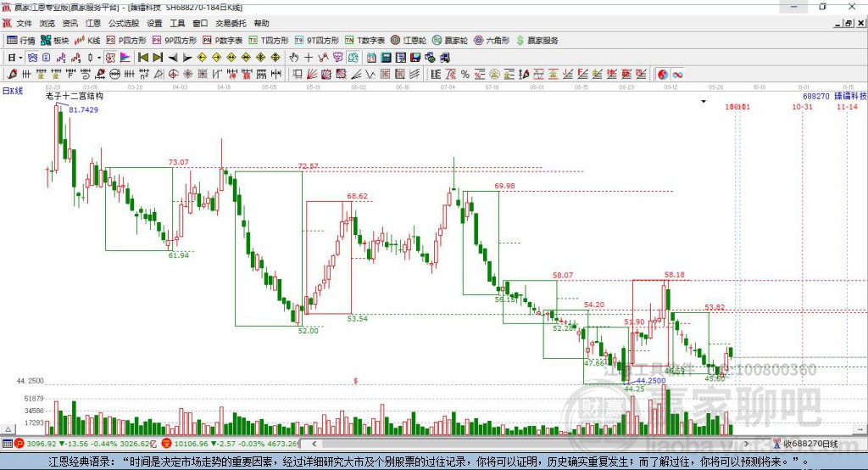Open the 江恩轮 wheel tool

(x=409, y=41)
